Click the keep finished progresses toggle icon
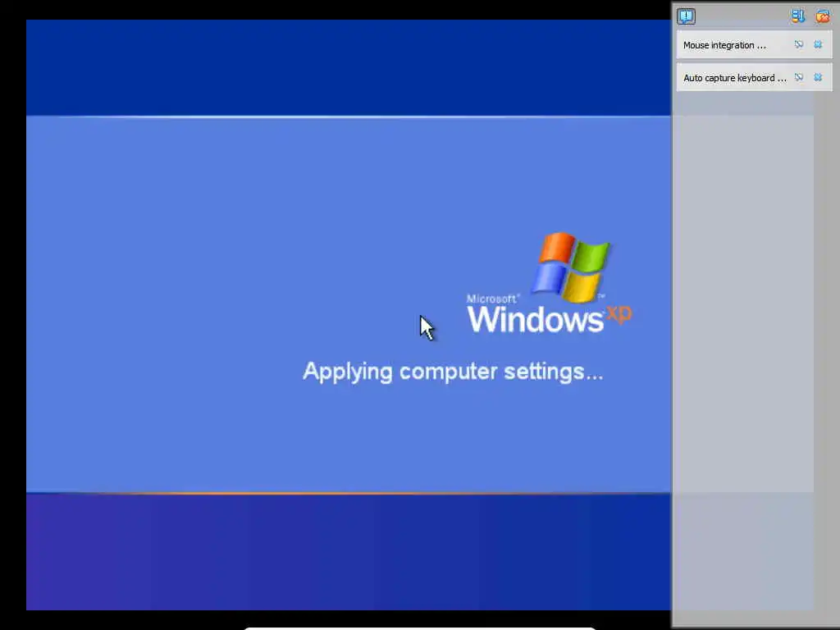 coord(797,16)
